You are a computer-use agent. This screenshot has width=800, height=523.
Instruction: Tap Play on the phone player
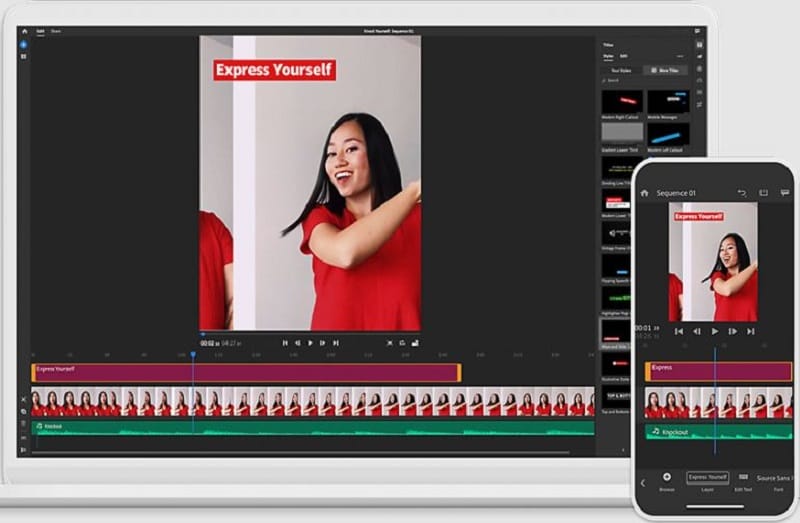tap(715, 332)
